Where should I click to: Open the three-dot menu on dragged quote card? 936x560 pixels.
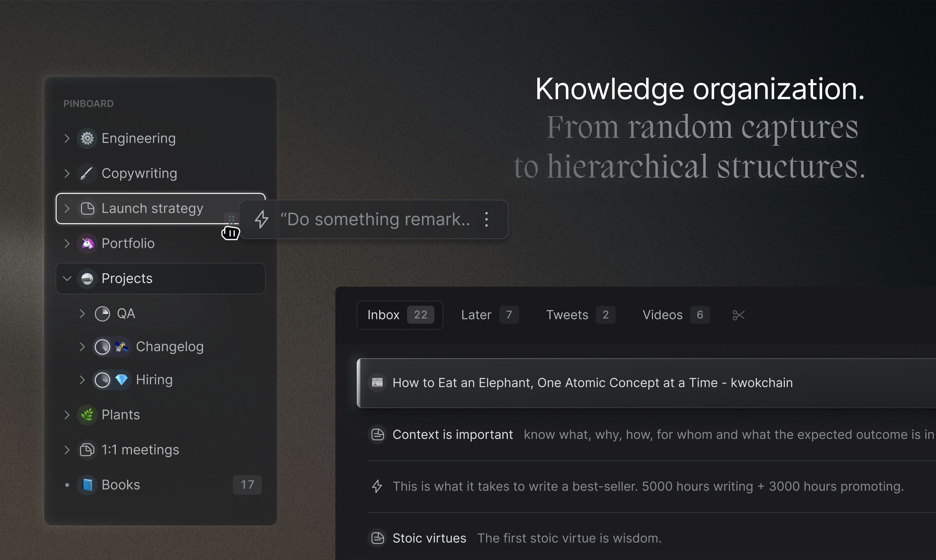tap(486, 219)
